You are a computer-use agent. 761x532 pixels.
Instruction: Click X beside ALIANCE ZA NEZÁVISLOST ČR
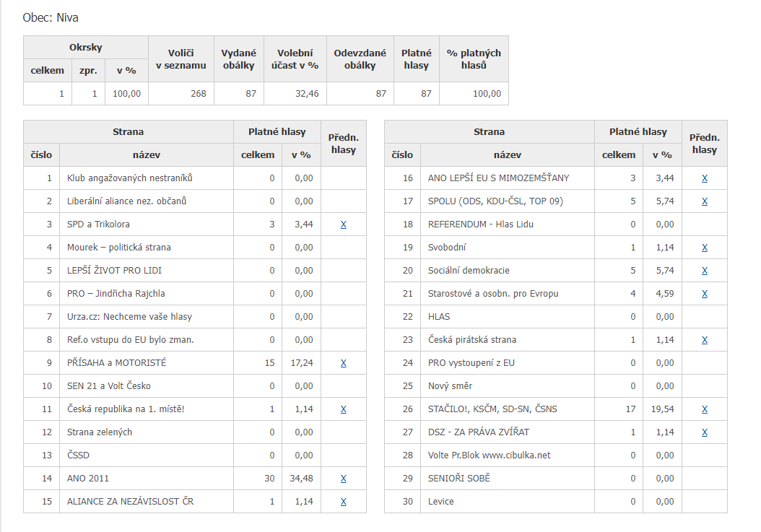344,502
